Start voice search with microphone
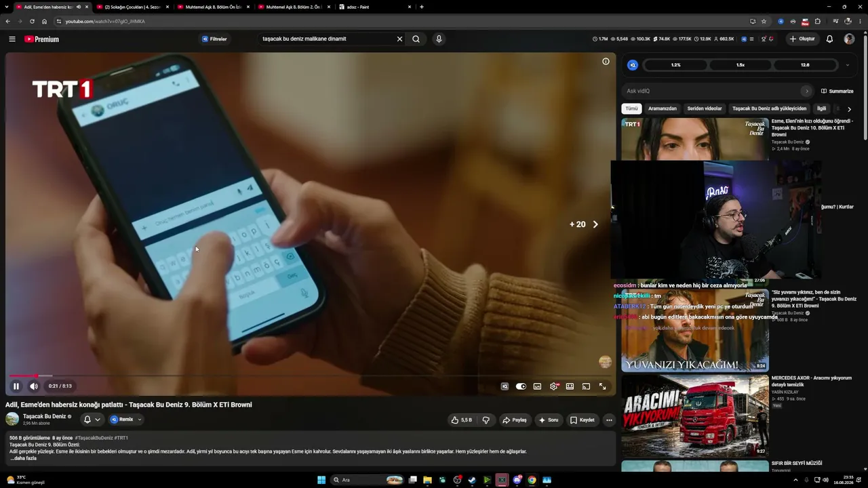This screenshot has width=868, height=488. click(439, 39)
